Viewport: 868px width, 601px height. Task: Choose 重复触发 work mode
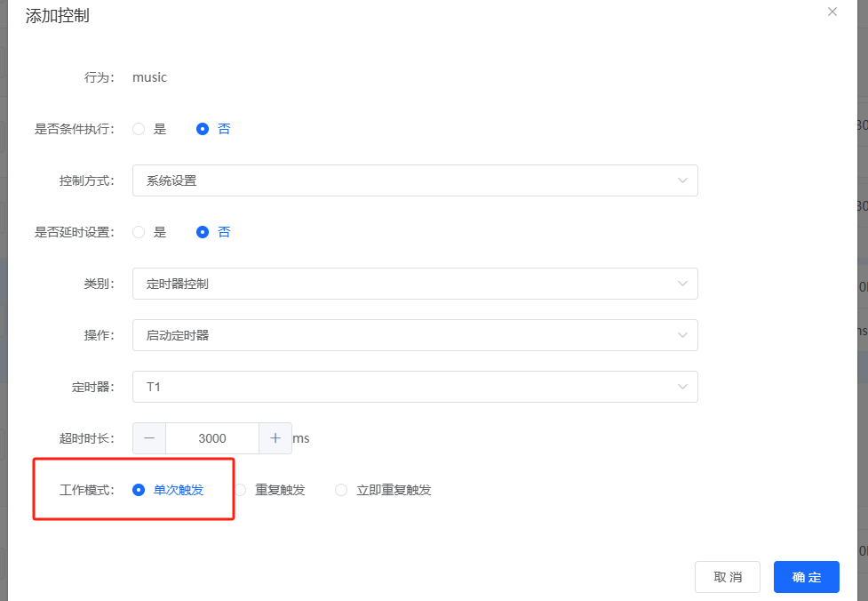pos(241,490)
